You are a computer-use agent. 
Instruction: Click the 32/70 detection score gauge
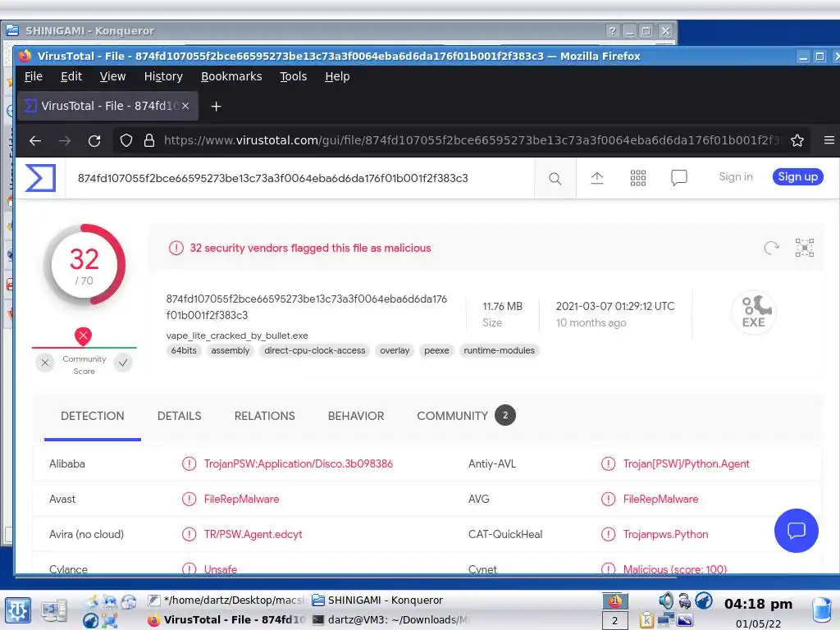[84, 265]
